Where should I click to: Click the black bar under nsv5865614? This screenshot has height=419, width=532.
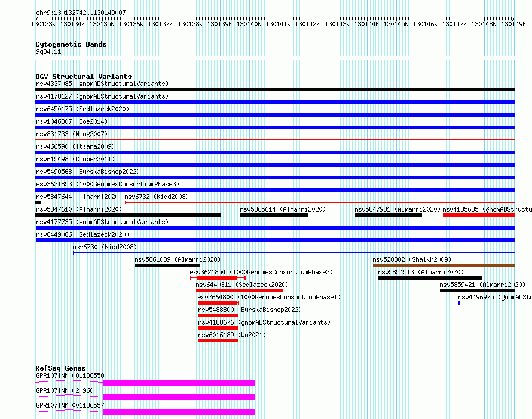[x=274, y=215]
